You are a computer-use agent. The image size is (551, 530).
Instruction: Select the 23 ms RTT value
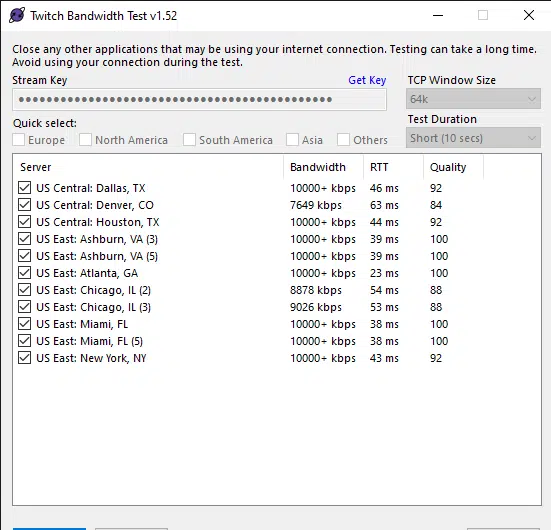(384, 273)
